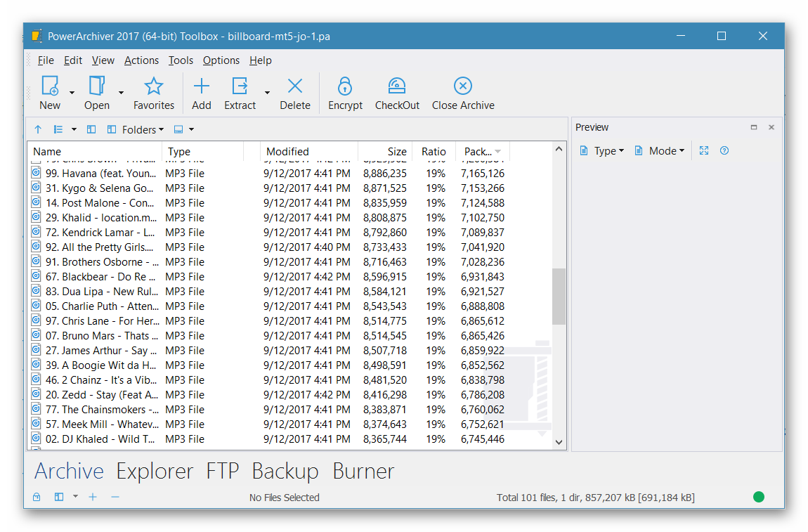Open the Folders dropdown
This screenshot has width=808, height=532.
click(135, 129)
